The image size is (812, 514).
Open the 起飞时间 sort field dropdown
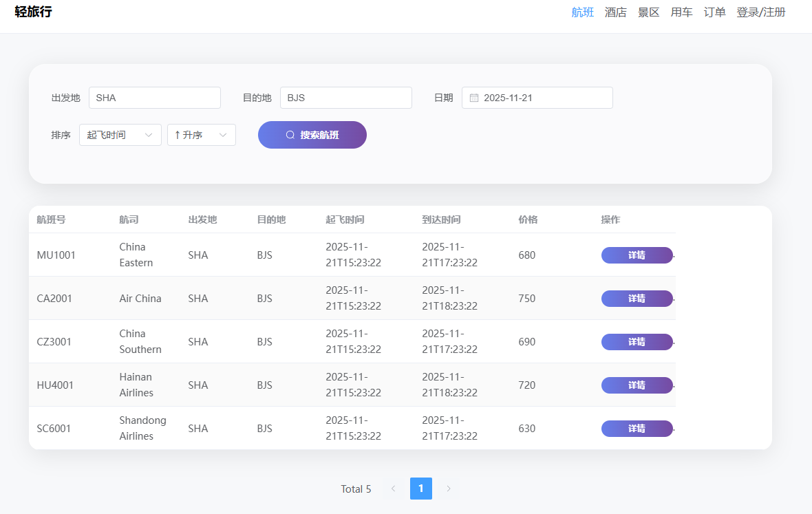[120, 135]
